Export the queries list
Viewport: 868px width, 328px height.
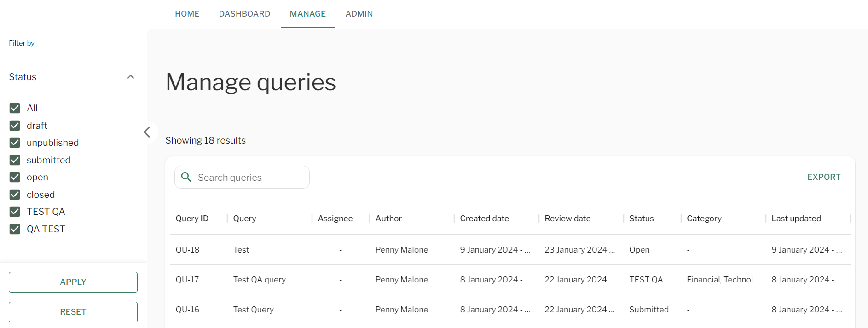click(823, 177)
